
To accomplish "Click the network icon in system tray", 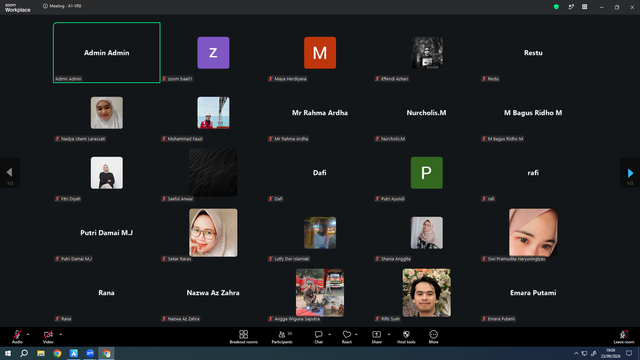I will tap(584, 353).
